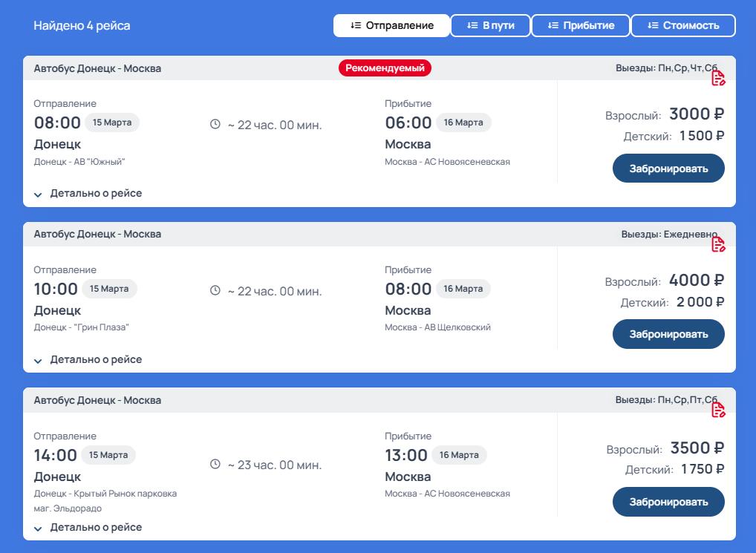The image size is (756, 553).
Task: Open document icon on 10:00 trip card
Action: 718,244
